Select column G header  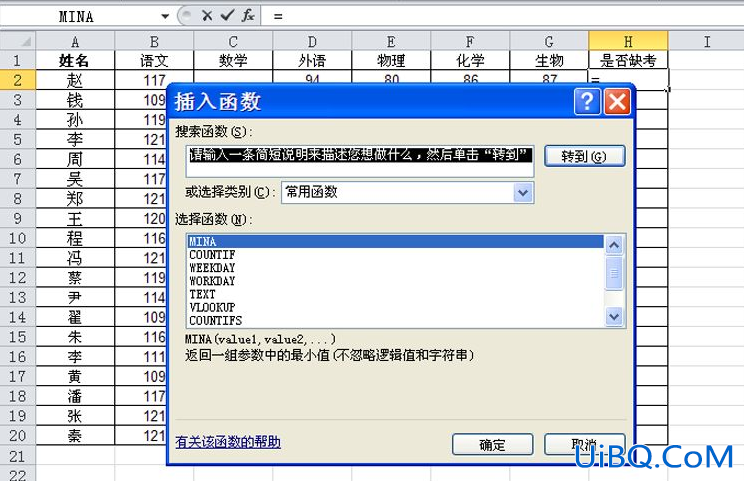click(x=549, y=41)
